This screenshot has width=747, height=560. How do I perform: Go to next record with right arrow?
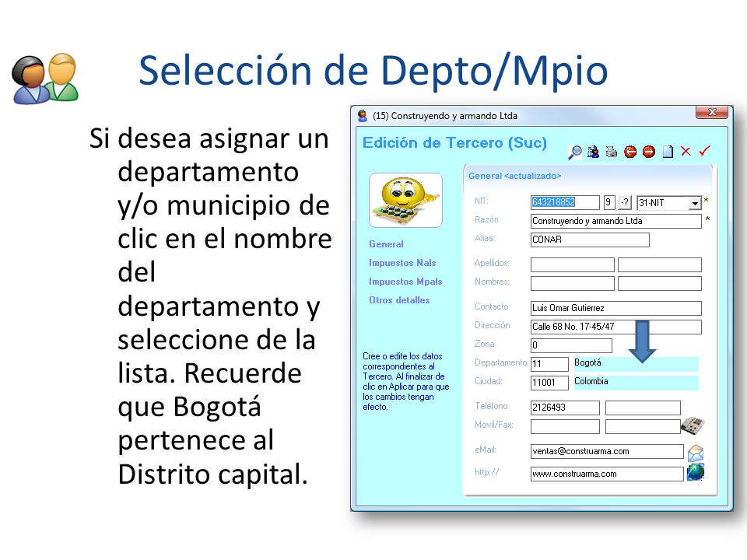[649, 152]
